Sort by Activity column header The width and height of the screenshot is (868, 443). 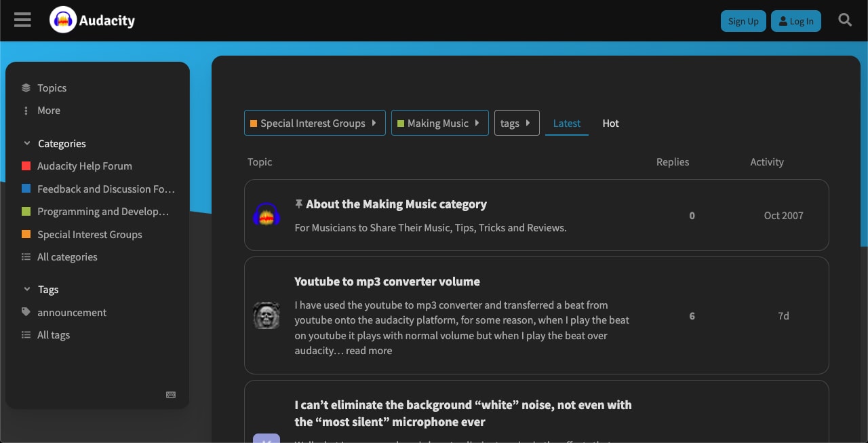767,162
